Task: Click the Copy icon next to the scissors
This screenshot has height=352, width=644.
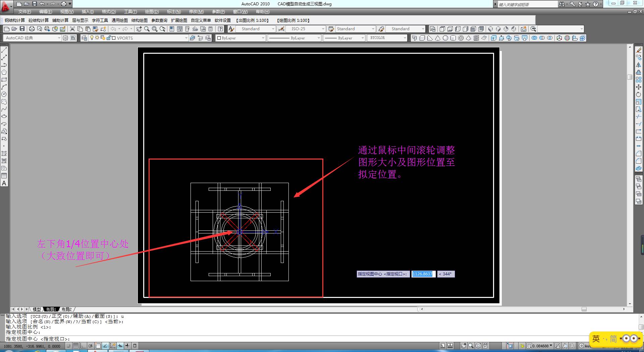Action: [80, 29]
